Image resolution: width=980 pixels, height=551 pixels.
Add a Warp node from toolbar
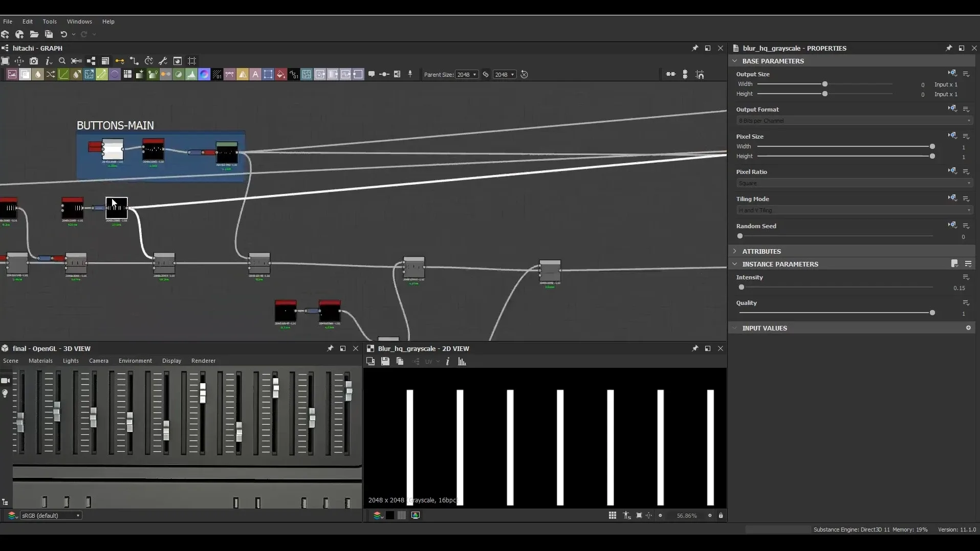(x=306, y=75)
